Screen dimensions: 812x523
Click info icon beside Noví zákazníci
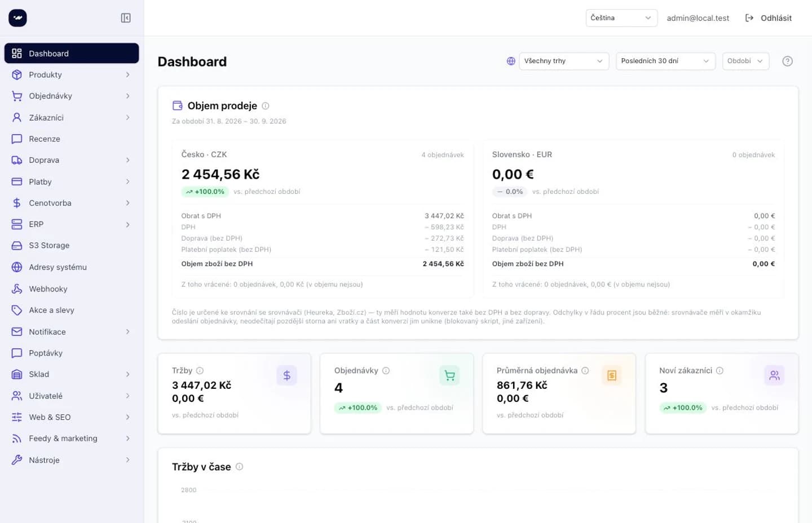coord(720,370)
